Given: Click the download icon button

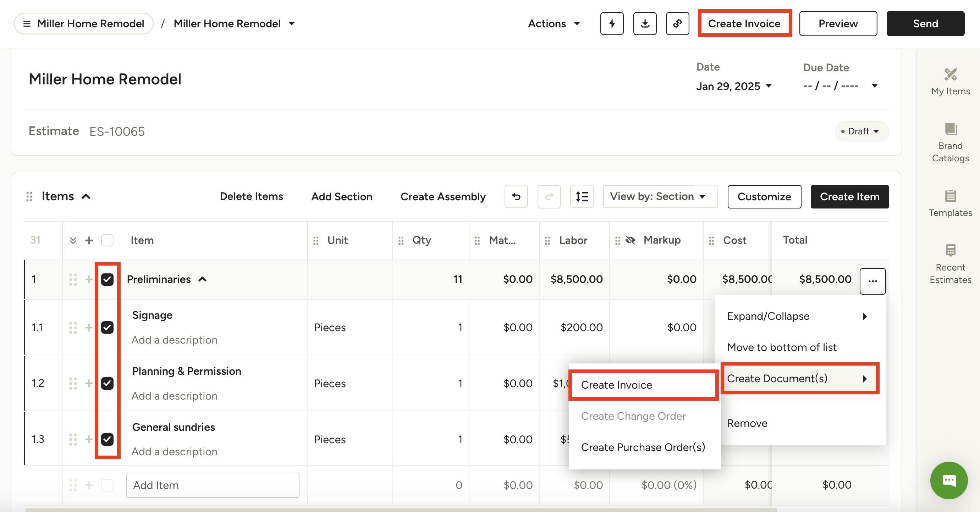Looking at the screenshot, I should pyautogui.click(x=645, y=23).
